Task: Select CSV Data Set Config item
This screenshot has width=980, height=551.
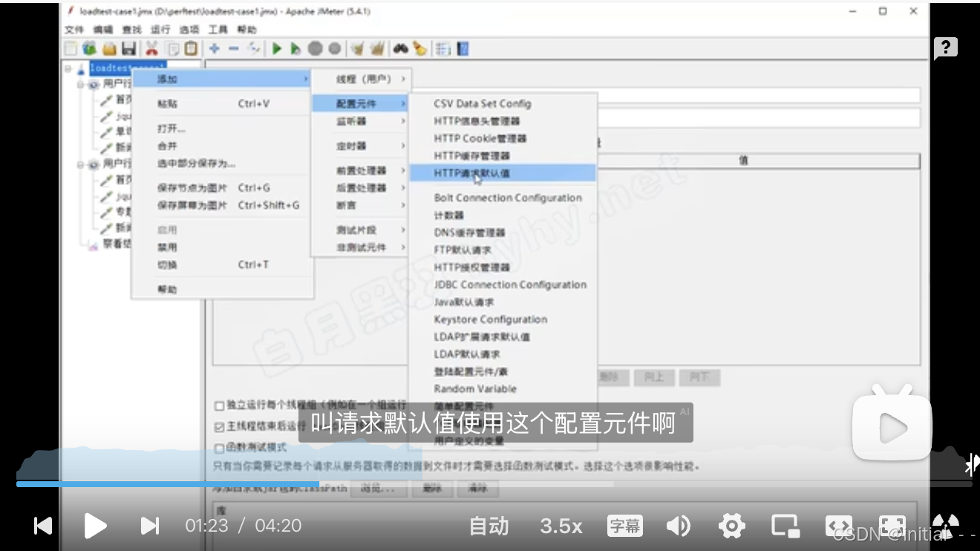Action: [x=503, y=104]
